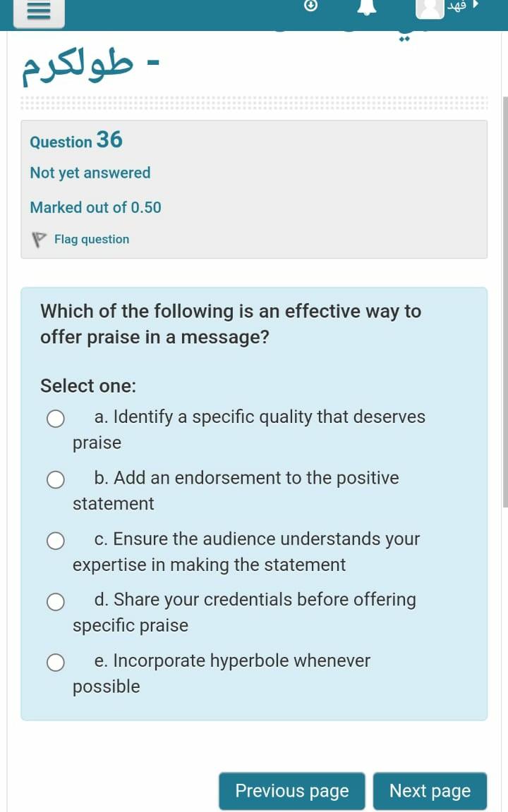
Task: Select answer a, Identify a specific quality
Action: point(56,418)
